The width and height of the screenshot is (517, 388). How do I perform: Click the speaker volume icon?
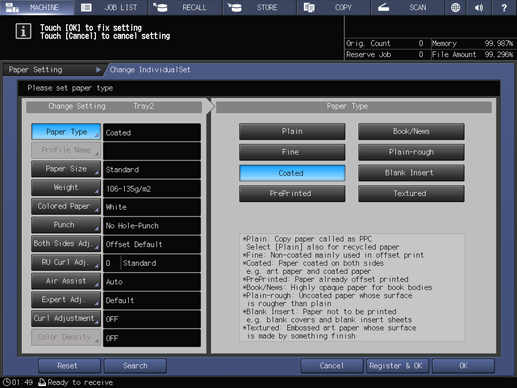479,7
